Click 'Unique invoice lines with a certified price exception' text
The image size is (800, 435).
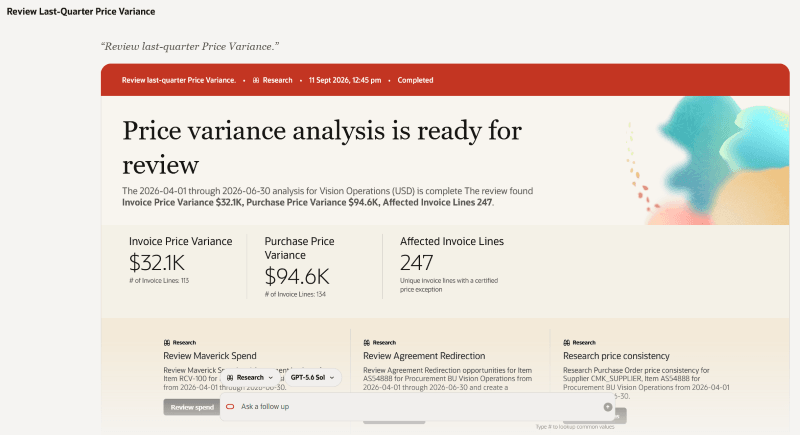(449, 285)
